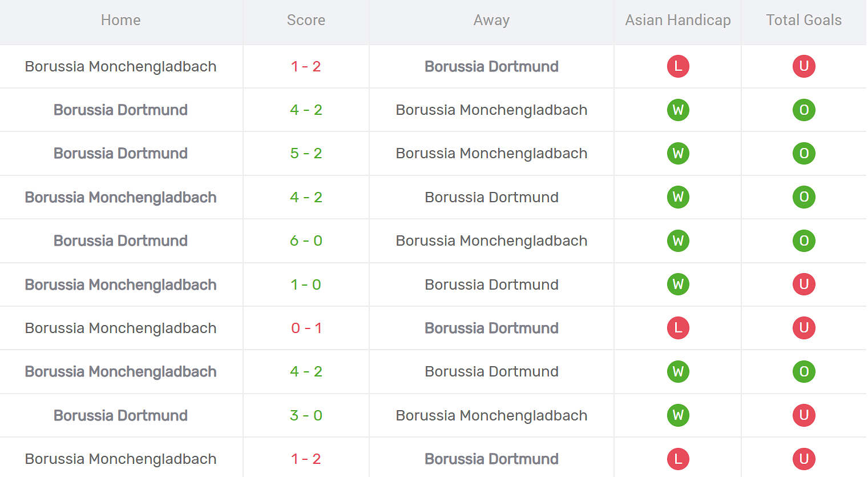
Task: Click green W badge in 3 - 0 row
Action: pos(678,415)
